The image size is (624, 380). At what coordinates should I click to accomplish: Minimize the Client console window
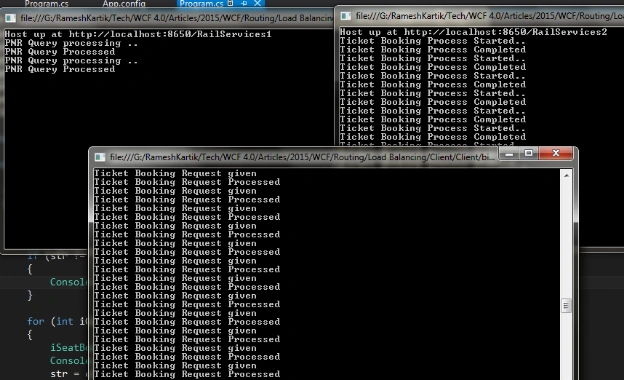click(509, 153)
